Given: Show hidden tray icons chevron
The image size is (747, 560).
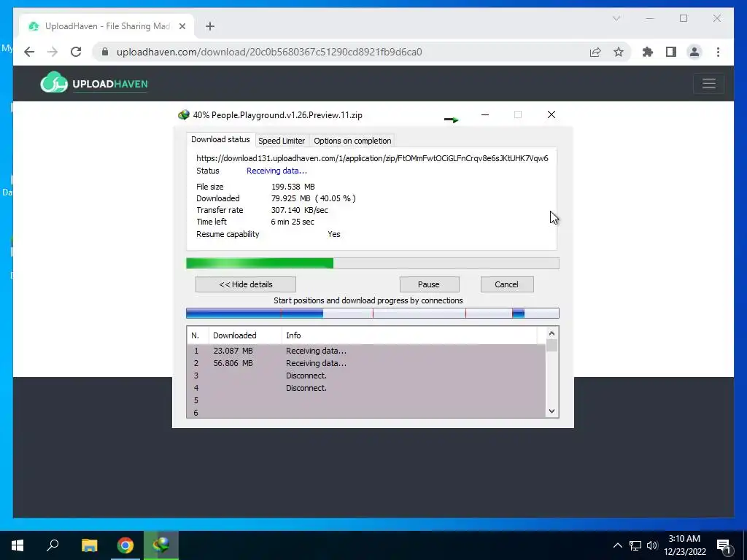Looking at the screenshot, I should [x=617, y=545].
